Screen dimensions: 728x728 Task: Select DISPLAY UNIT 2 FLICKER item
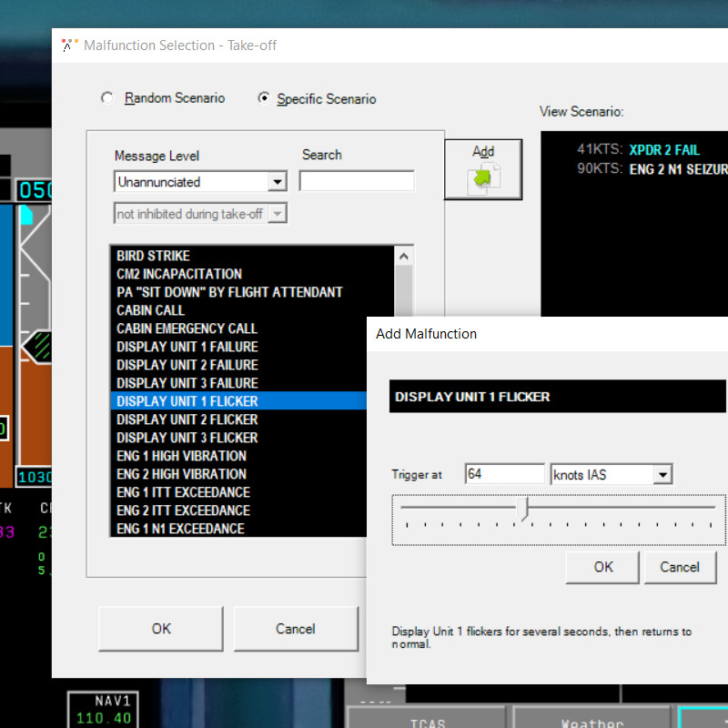click(x=187, y=420)
